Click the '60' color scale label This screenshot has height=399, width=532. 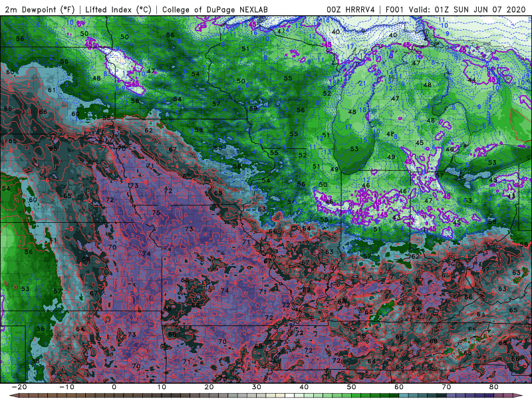(x=399, y=387)
